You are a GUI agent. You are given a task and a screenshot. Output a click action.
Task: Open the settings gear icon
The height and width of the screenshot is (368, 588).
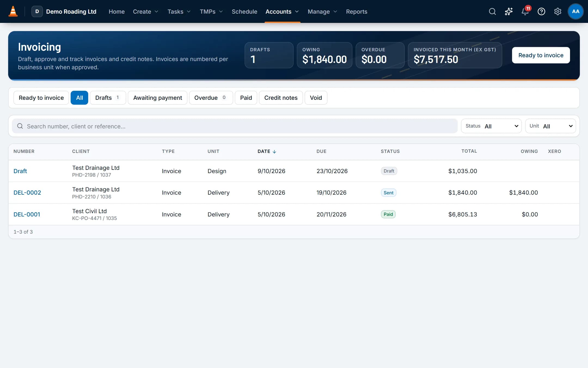(558, 11)
